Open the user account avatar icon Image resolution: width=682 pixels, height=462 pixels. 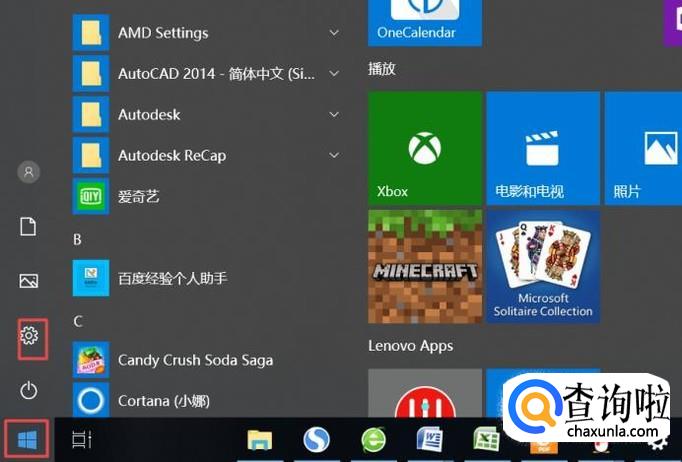click(x=29, y=172)
